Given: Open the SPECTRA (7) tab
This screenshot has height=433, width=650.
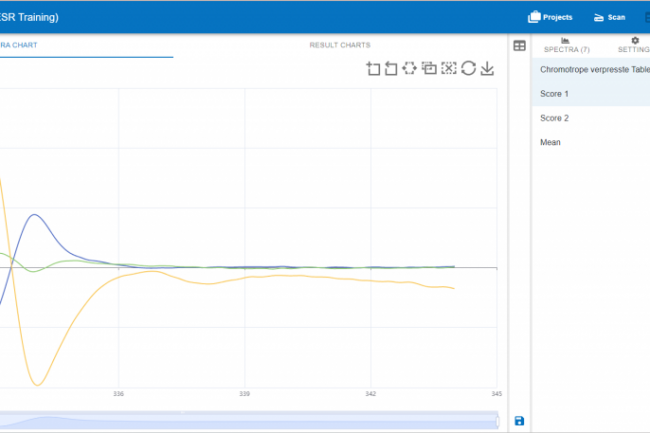Looking at the screenshot, I should (x=567, y=46).
